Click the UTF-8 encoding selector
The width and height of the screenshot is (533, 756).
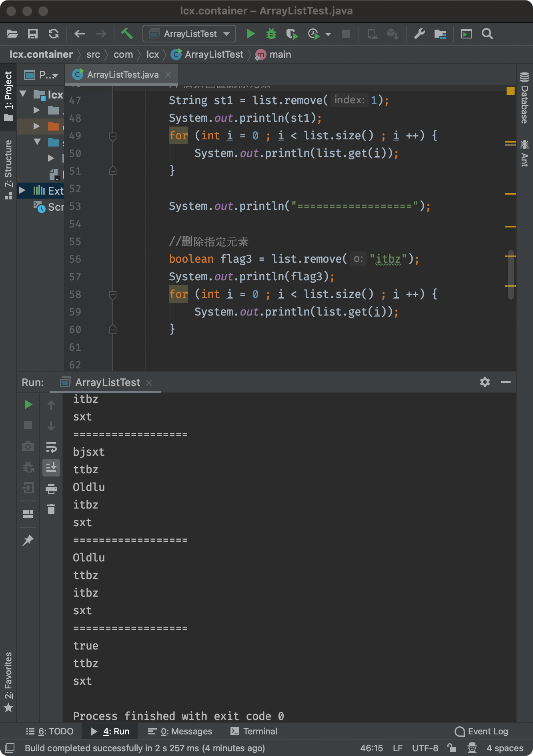point(425,748)
